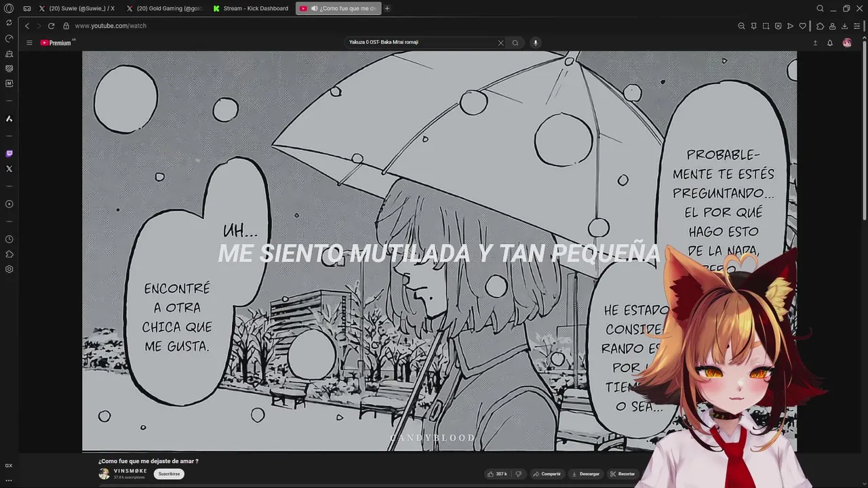This screenshot has width=868, height=488.
Task: Click the Compartir share button
Action: pyautogui.click(x=547, y=474)
